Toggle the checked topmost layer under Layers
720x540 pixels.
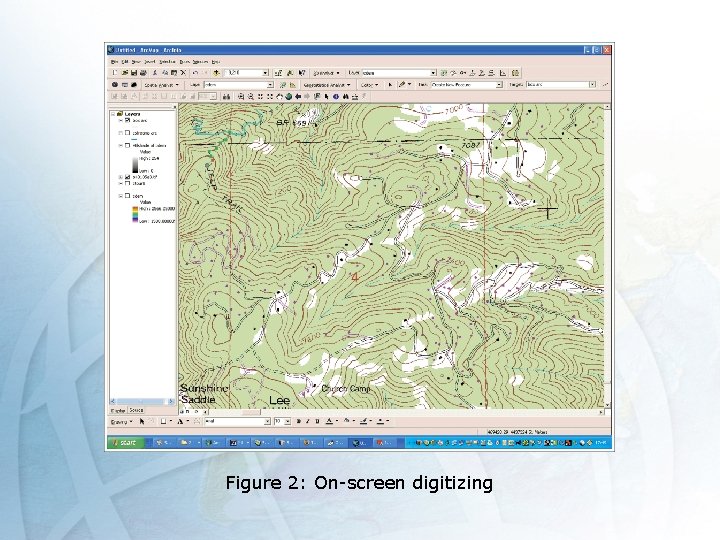128,120
